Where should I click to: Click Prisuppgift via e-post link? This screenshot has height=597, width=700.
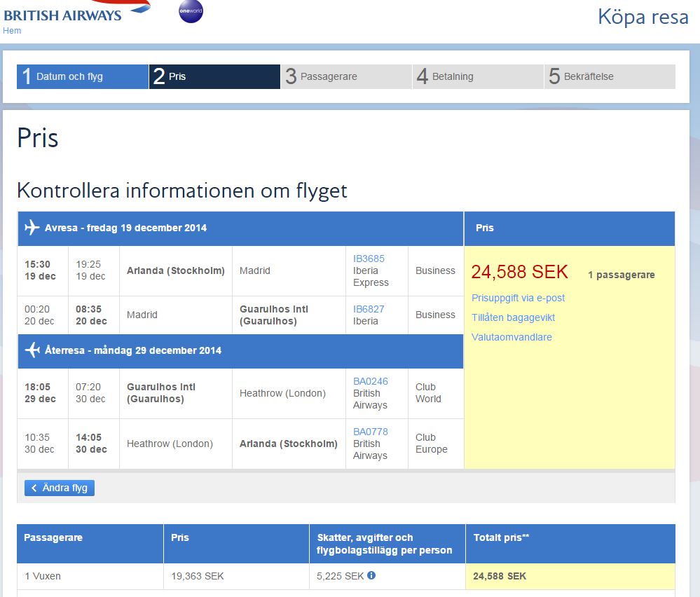tap(518, 298)
